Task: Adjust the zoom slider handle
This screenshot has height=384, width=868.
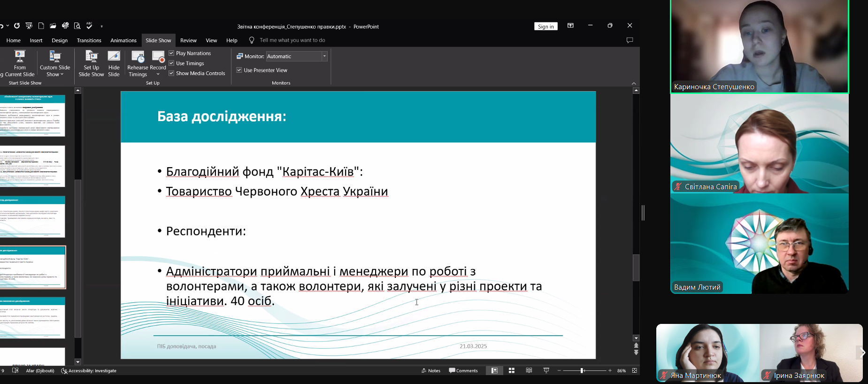Action: [x=582, y=370]
